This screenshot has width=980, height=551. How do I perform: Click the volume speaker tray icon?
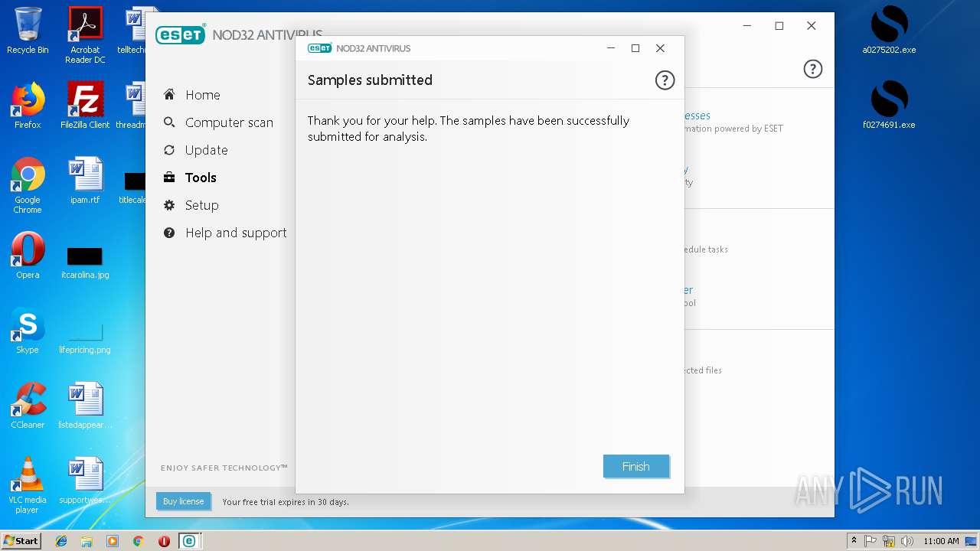click(907, 541)
